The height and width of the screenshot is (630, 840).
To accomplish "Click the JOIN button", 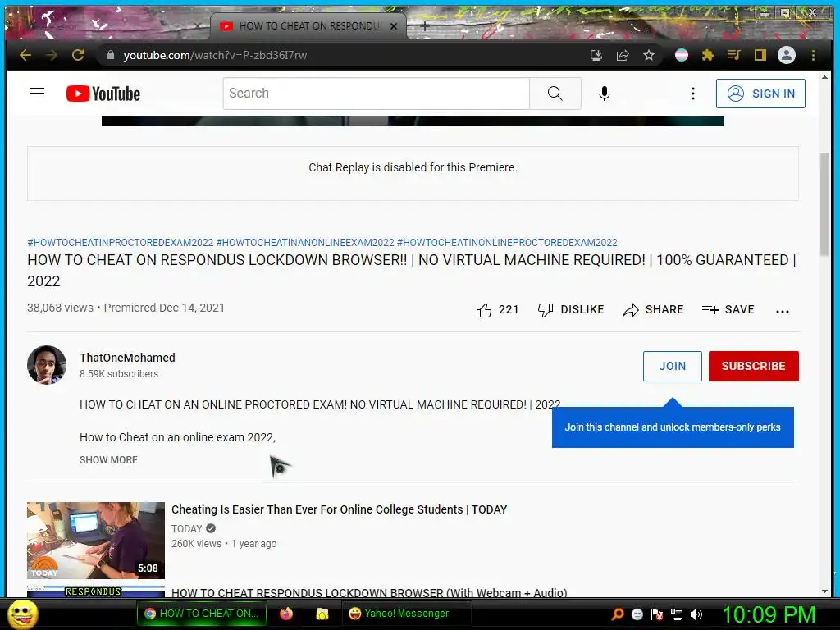I will click(673, 366).
